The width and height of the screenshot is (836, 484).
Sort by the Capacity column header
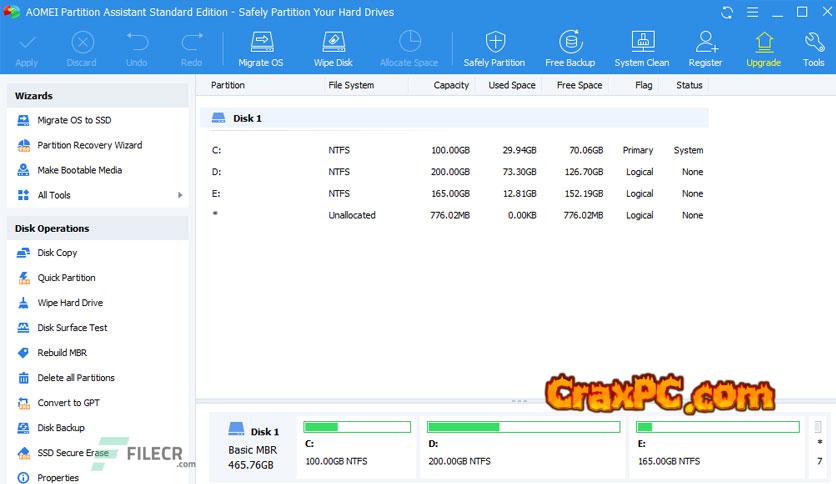point(451,85)
